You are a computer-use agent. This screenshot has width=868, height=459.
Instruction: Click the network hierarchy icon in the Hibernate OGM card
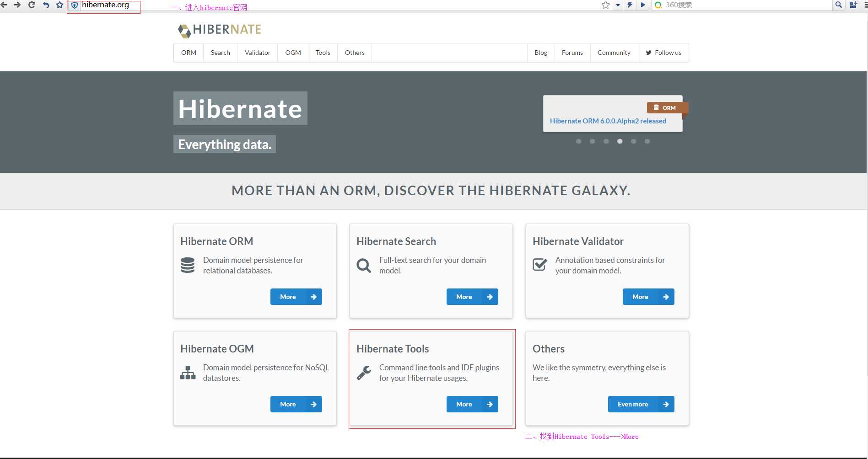tap(188, 373)
